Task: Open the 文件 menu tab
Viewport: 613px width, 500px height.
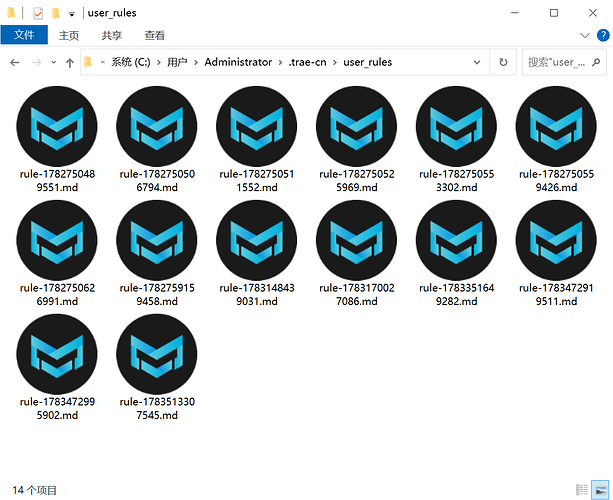Action: [24, 35]
